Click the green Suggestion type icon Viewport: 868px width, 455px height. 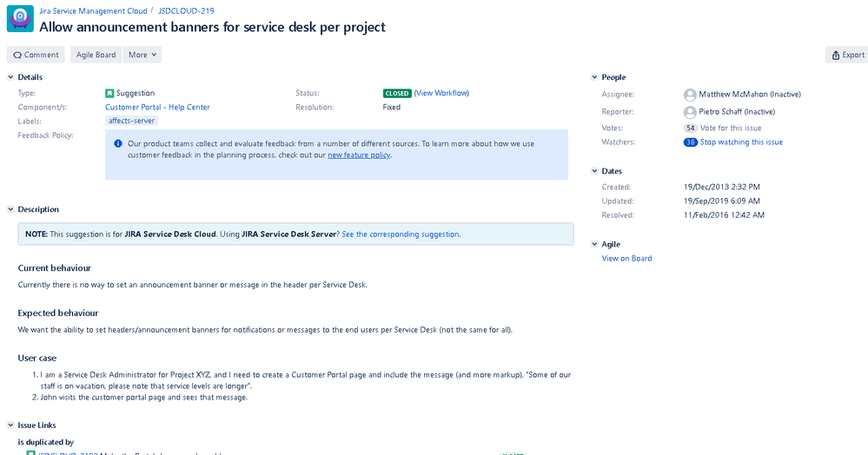point(109,94)
